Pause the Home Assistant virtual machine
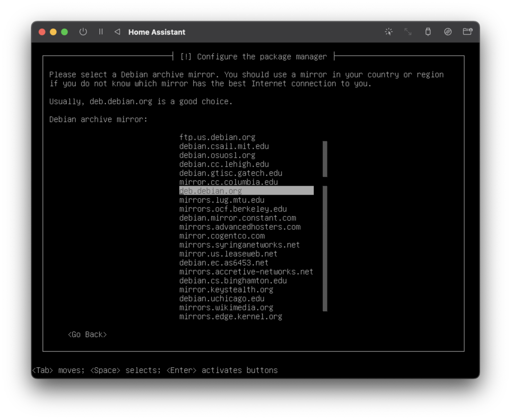The width and height of the screenshot is (511, 420). [101, 31]
